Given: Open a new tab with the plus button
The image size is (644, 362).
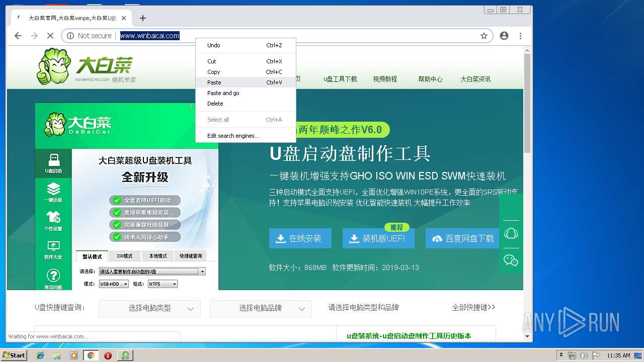Looking at the screenshot, I should click(x=143, y=18).
